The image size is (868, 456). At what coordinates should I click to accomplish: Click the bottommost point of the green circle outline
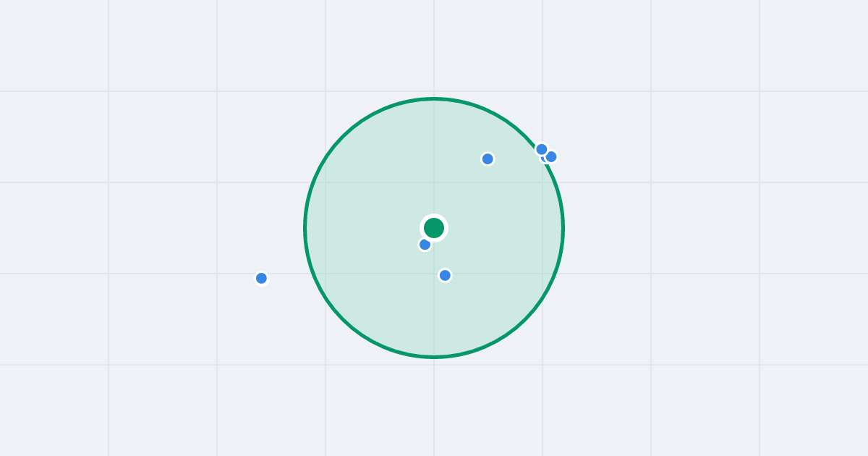coord(434,357)
